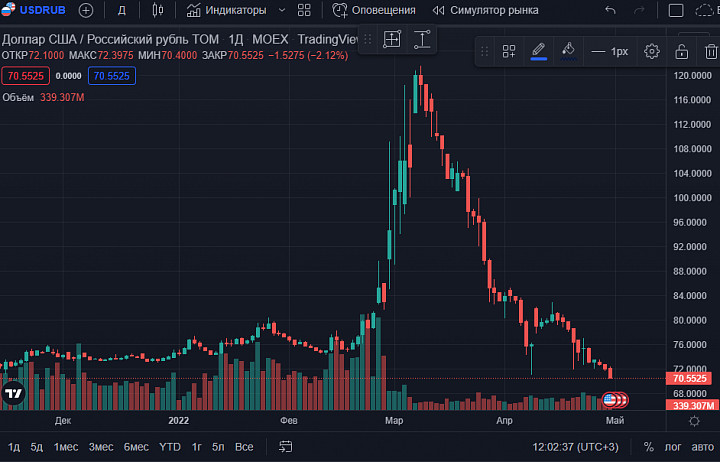Viewport: 720px width, 462px height.
Task: Open the candlestick chart style selector
Action: (x=158, y=10)
